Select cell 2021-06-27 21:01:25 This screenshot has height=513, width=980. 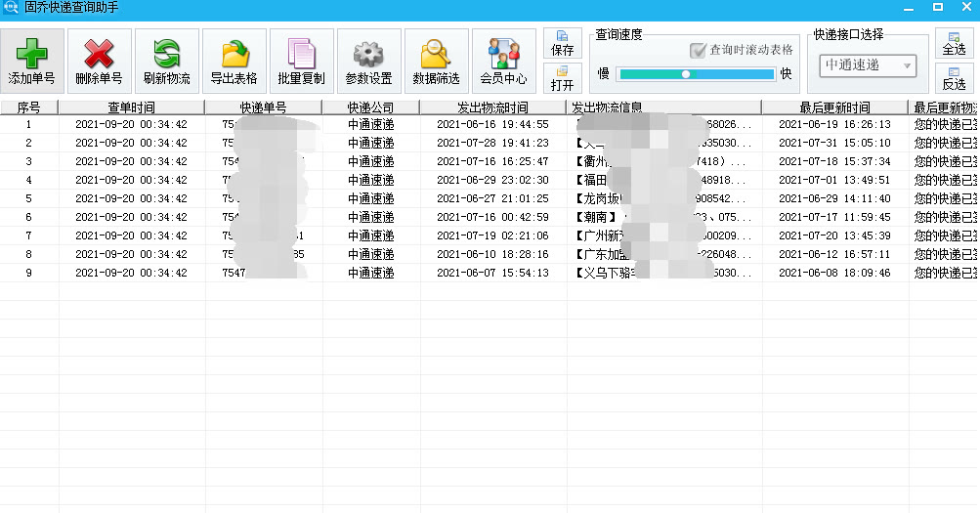click(x=492, y=198)
